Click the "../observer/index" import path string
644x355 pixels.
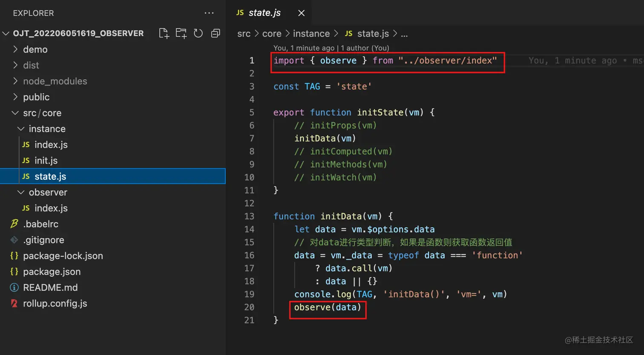448,61
